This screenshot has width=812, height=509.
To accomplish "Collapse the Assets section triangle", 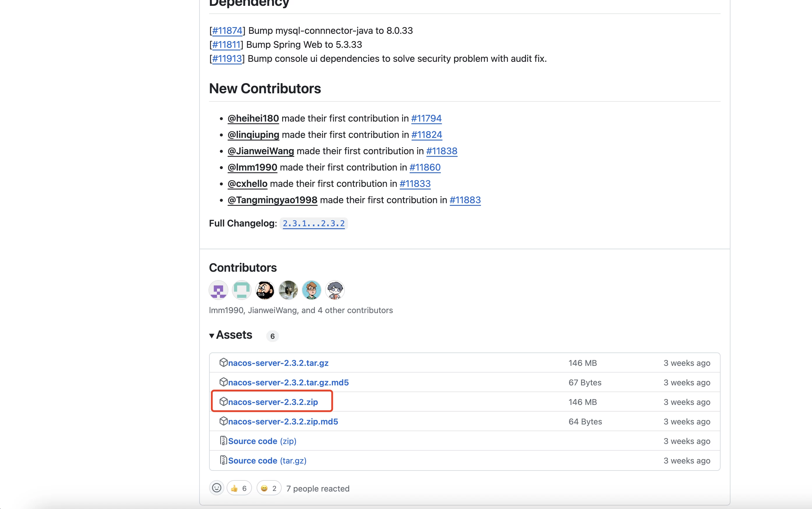I will (212, 336).
